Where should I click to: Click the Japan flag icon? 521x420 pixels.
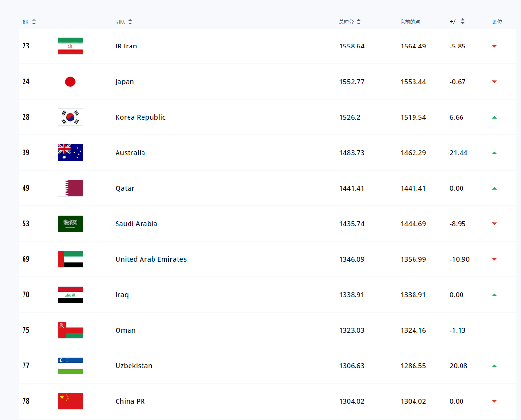click(70, 82)
